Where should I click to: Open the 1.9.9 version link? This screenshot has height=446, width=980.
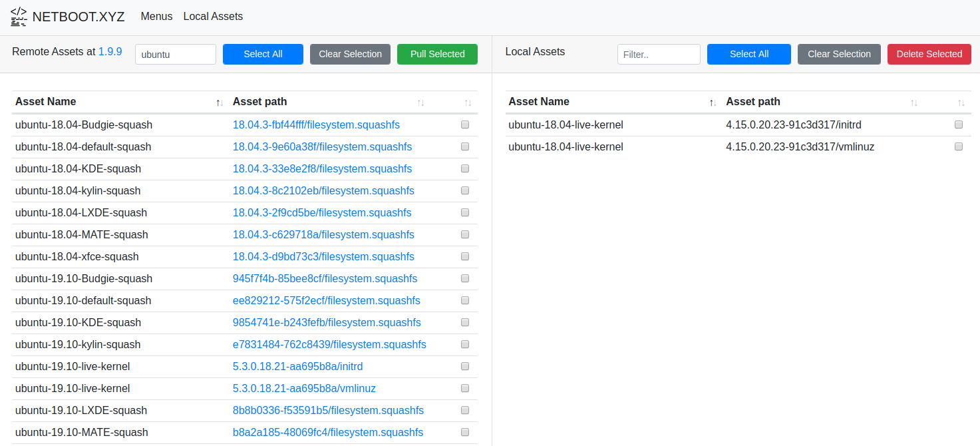(110, 51)
